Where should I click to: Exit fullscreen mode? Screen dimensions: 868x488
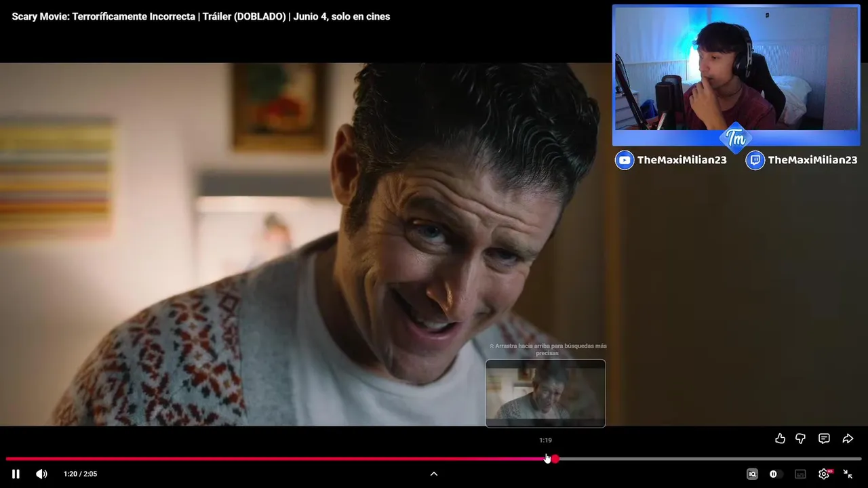point(848,474)
